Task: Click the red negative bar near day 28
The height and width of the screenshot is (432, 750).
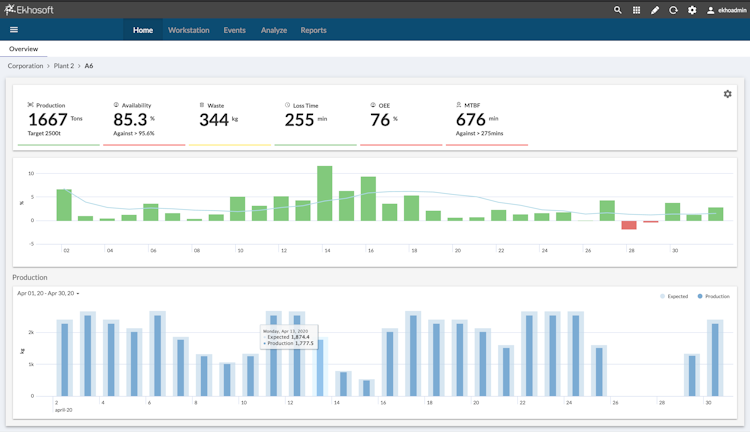Action: [x=629, y=225]
